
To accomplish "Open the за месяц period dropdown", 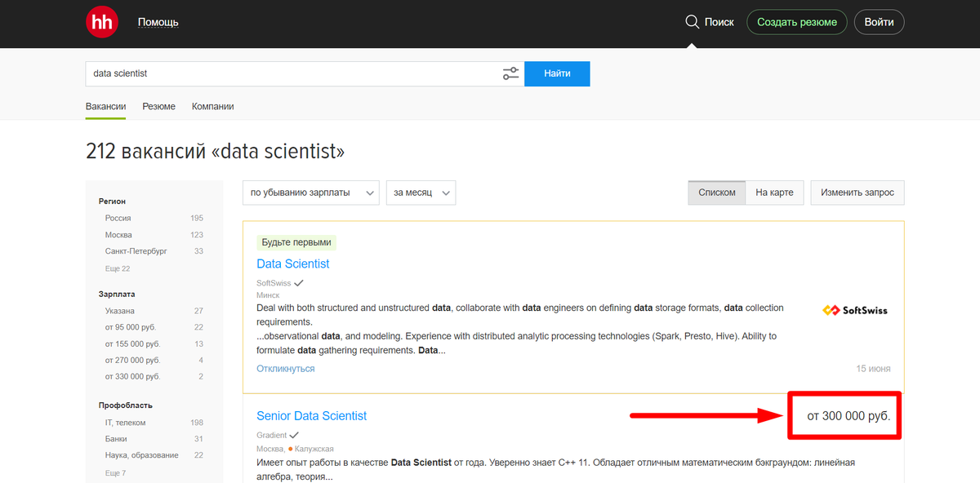I will (421, 193).
